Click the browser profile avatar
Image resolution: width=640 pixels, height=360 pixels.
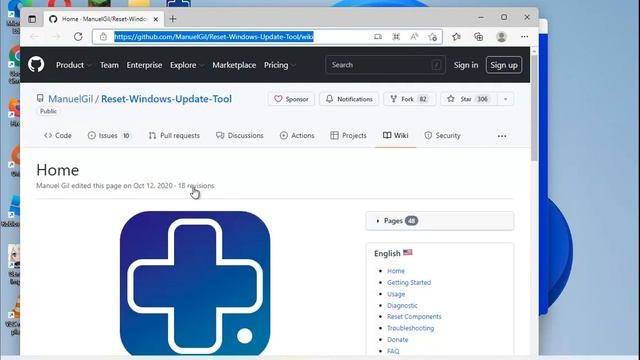[501, 37]
